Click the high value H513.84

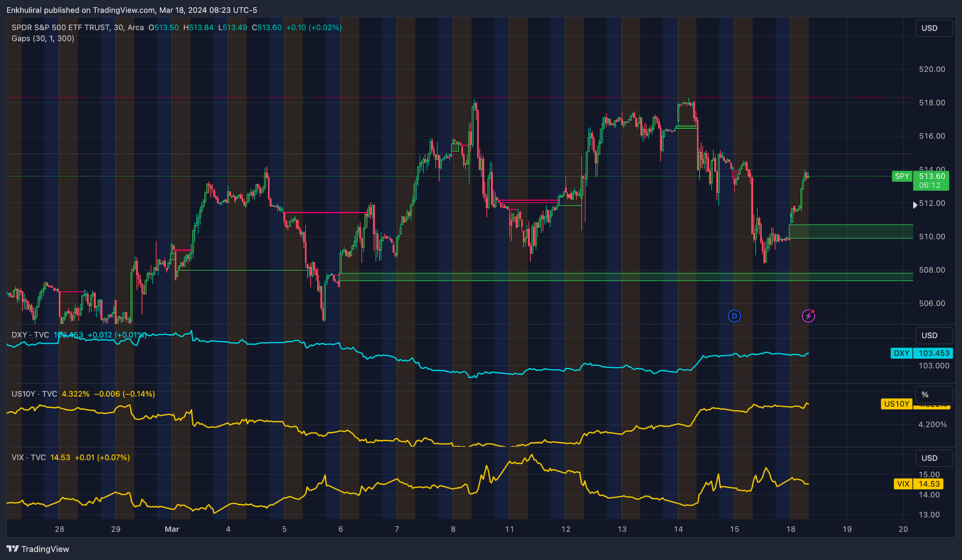pyautogui.click(x=198, y=28)
